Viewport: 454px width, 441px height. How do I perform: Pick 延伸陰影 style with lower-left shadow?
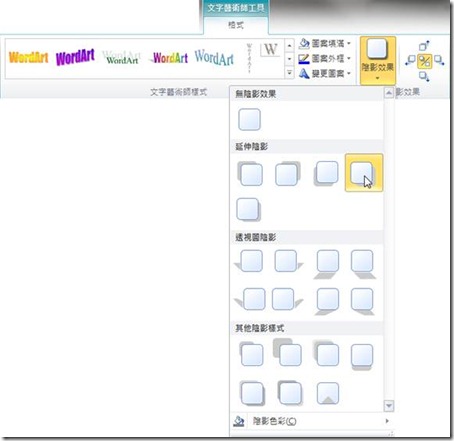326,173
